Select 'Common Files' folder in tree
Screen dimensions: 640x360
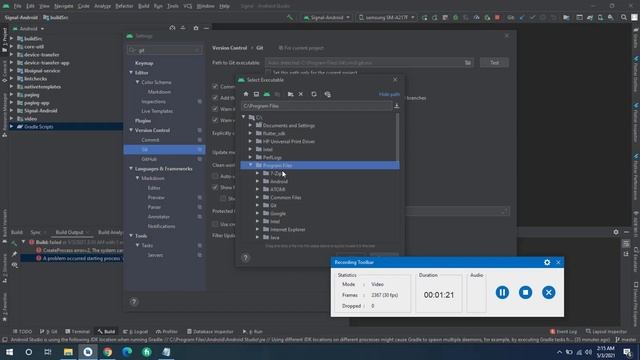[285, 198]
